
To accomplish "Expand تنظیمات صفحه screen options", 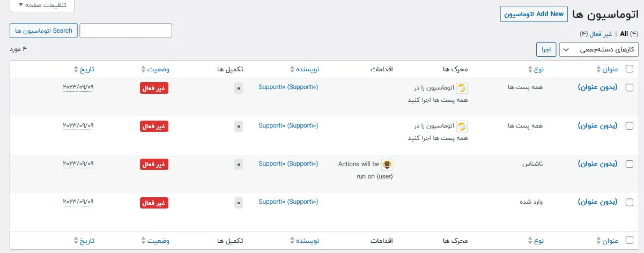I will click(x=42, y=5).
